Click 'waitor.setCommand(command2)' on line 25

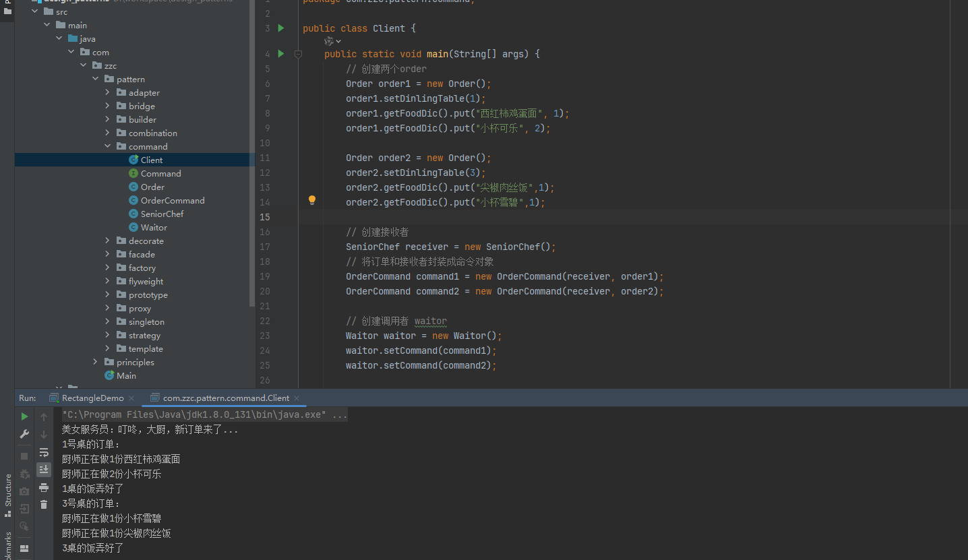(419, 365)
